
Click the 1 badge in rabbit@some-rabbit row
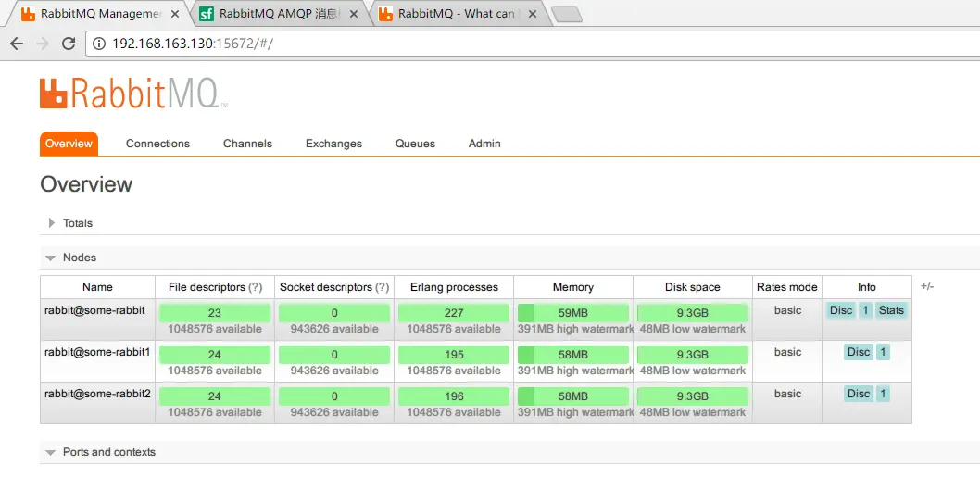pyautogui.click(x=865, y=310)
